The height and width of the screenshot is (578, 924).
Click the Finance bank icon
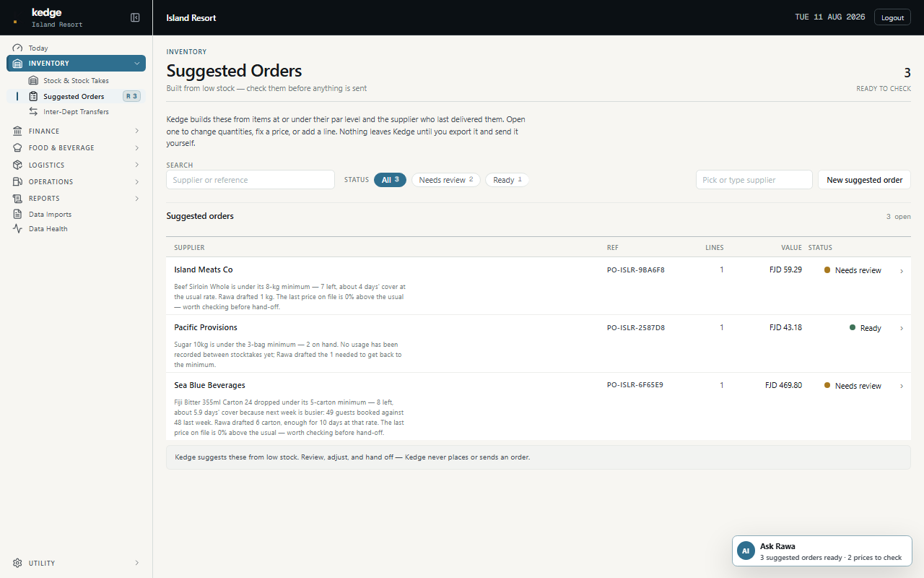coord(18,131)
